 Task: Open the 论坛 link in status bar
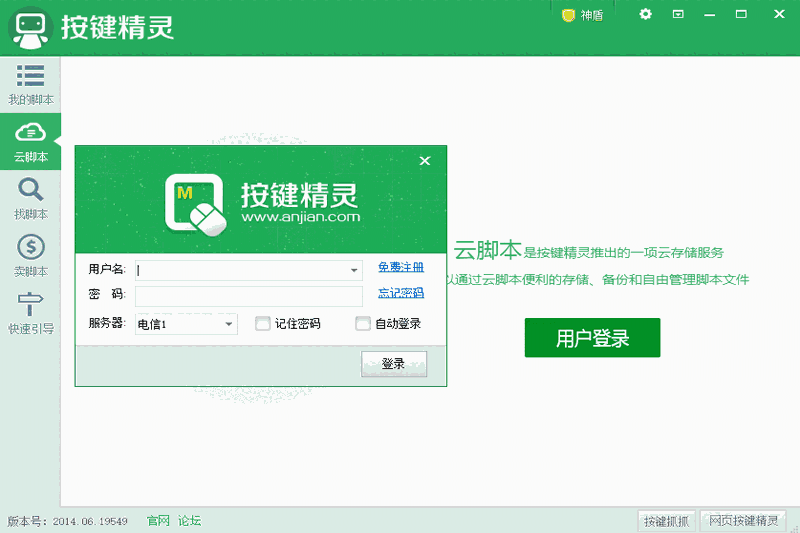(189, 521)
